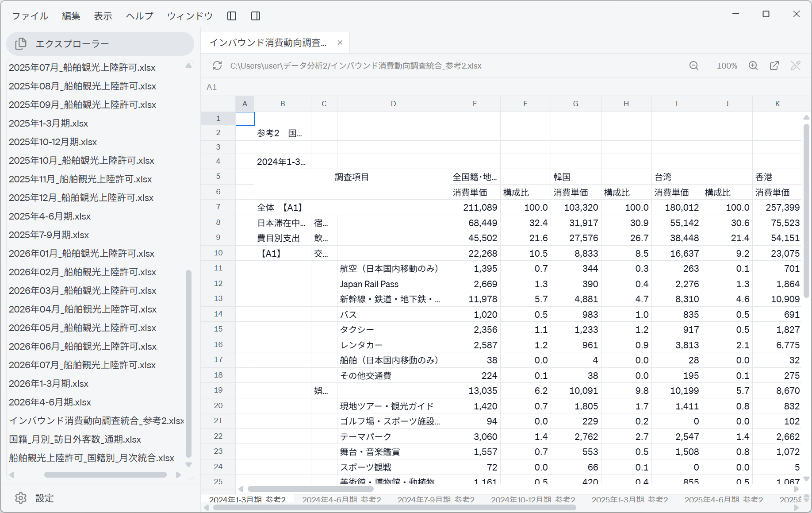Open the ウィンドウ menu
This screenshot has width=812, height=513.
pyautogui.click(x=190, y=16)
